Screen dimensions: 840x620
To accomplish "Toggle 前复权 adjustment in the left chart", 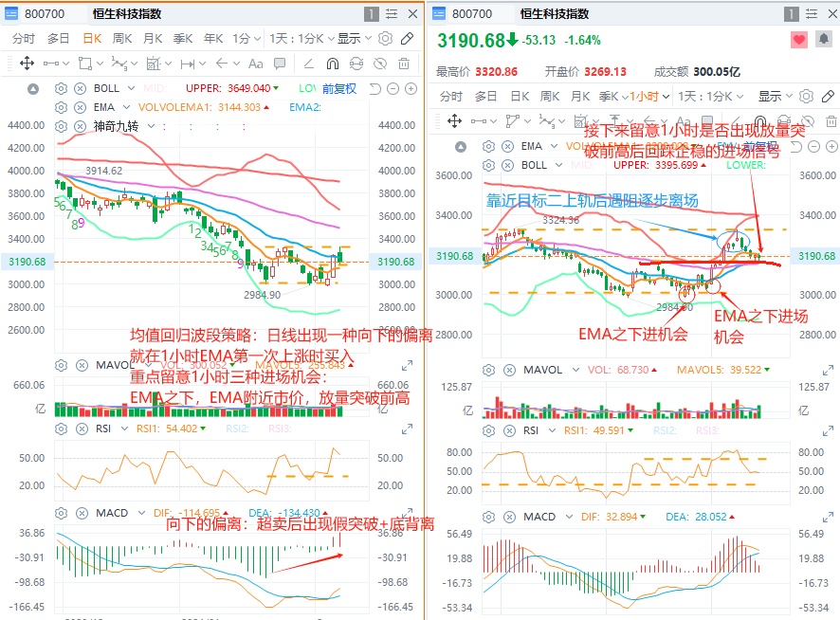I will 338,88.
